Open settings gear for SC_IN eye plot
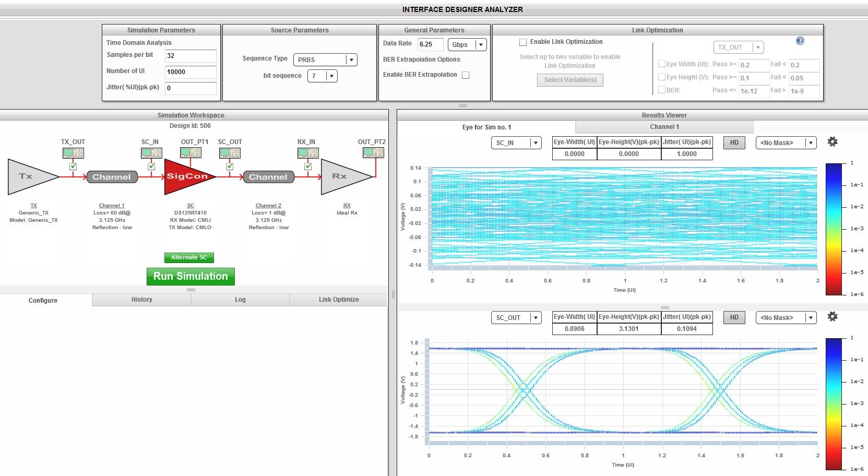Viewport: 868px width, 476px height. point(833,141)
